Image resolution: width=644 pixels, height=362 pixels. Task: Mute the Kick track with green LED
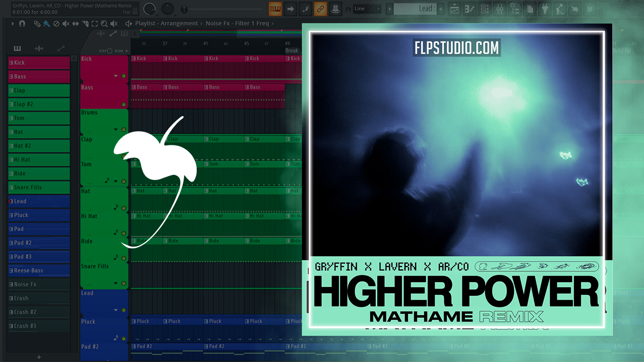[x=124, y=76]
